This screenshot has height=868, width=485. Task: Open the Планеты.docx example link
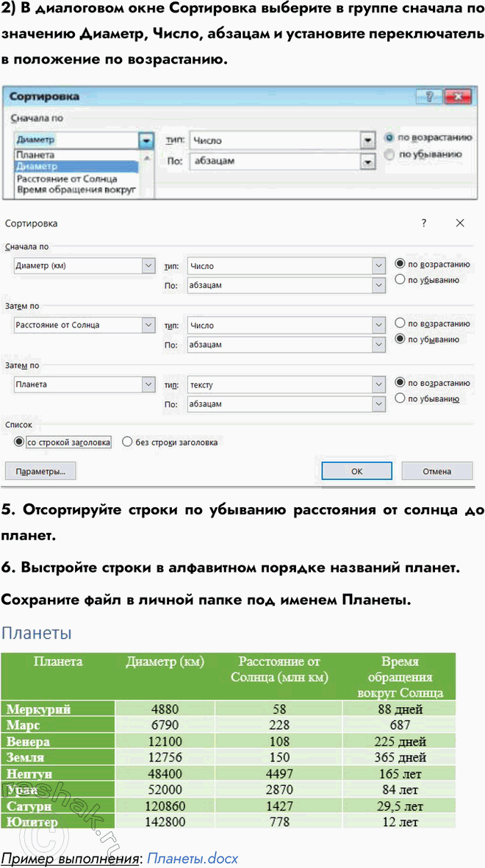193,858
